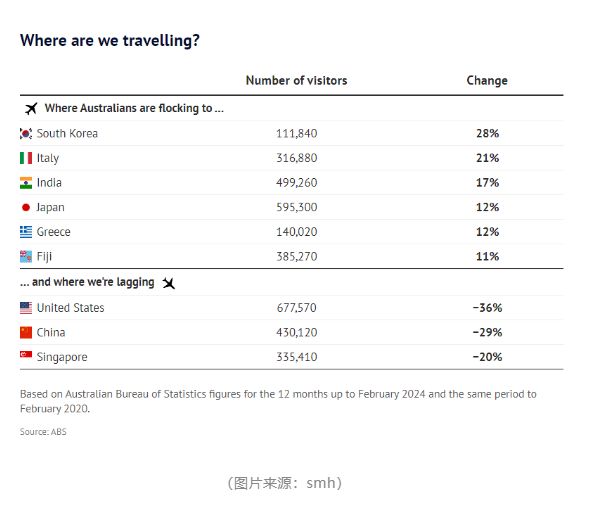The height and width of the screenshot is (512, 603).
Task: Click the 'Number of visitors' column header
Action: click(296, 80)
